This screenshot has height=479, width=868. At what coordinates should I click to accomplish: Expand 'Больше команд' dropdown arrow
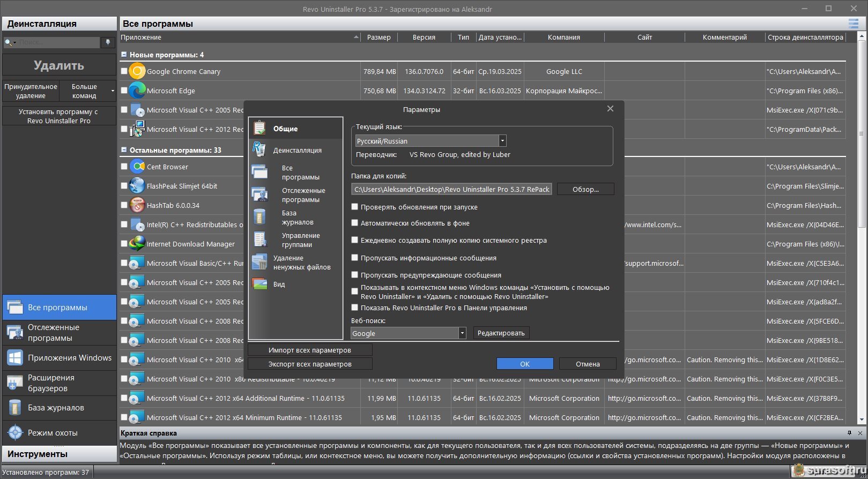click(113, 91)
